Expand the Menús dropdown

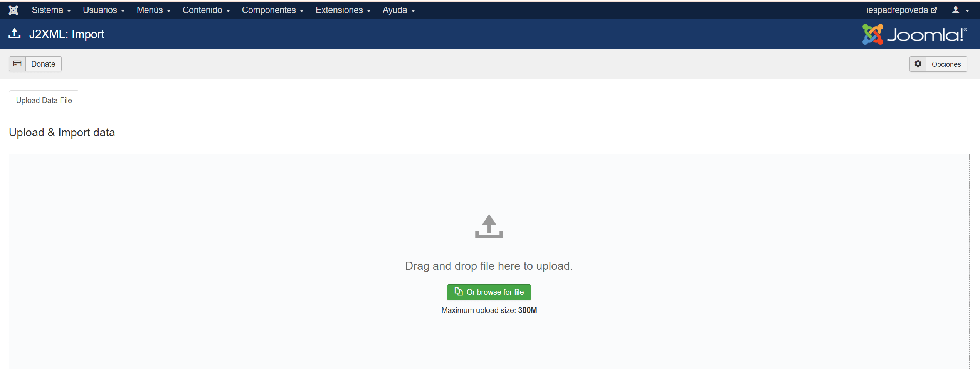(153, 10)
